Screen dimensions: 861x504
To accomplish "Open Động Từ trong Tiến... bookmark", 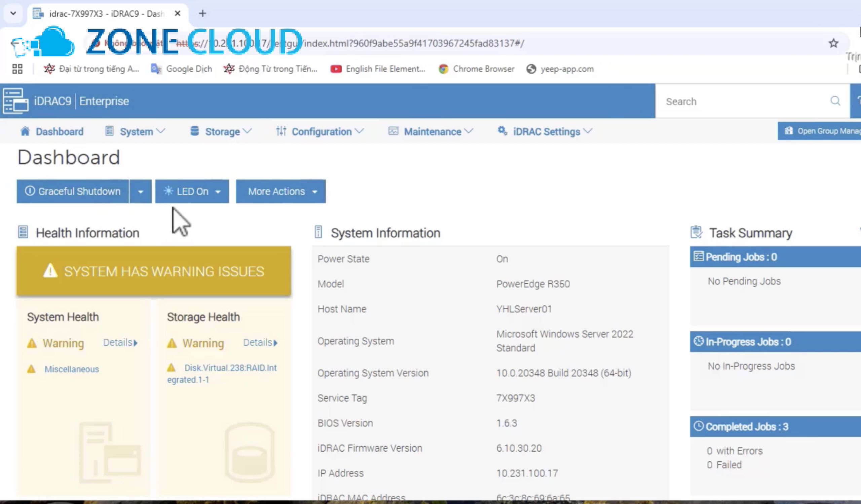I will point(271,69).
